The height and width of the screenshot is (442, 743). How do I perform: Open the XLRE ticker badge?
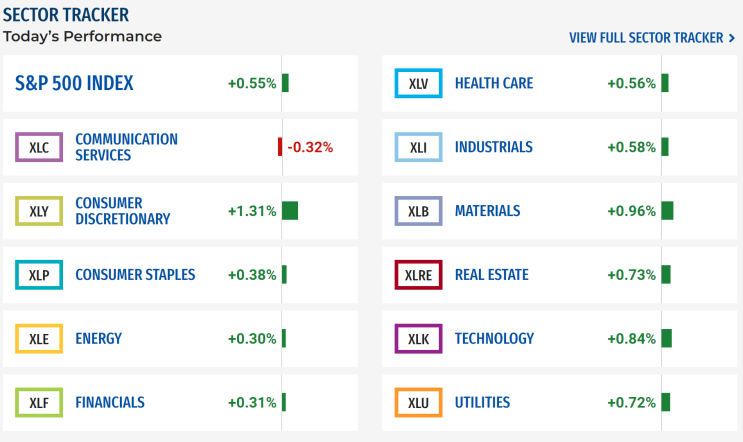point(418,275)
